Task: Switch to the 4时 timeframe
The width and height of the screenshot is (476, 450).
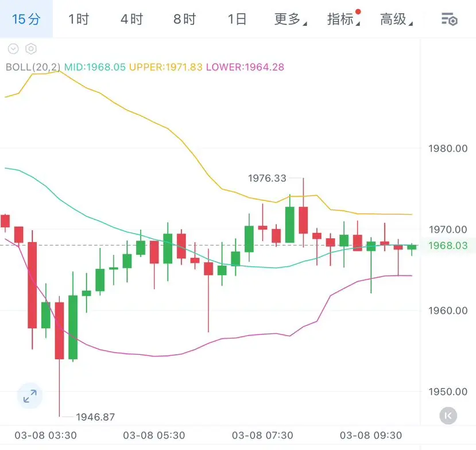Action: pos(131,19)
